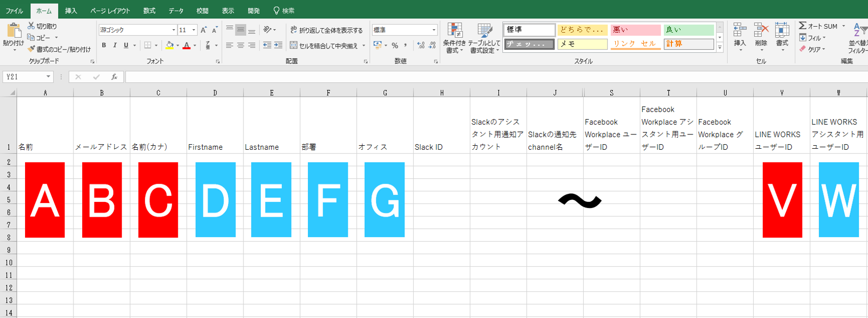Apply Percent style with the % icon
The width and height of the screenshot is (868, 318).
click(395, 46)
